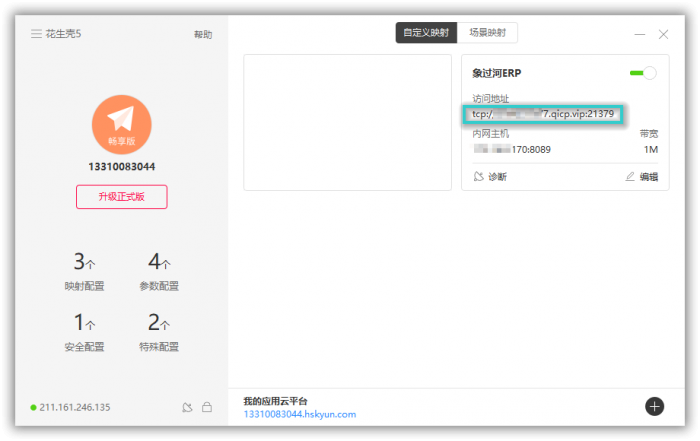Screen dimensions: 700x441
Task: Click the account number 13310083044
Action: (121, 167)
